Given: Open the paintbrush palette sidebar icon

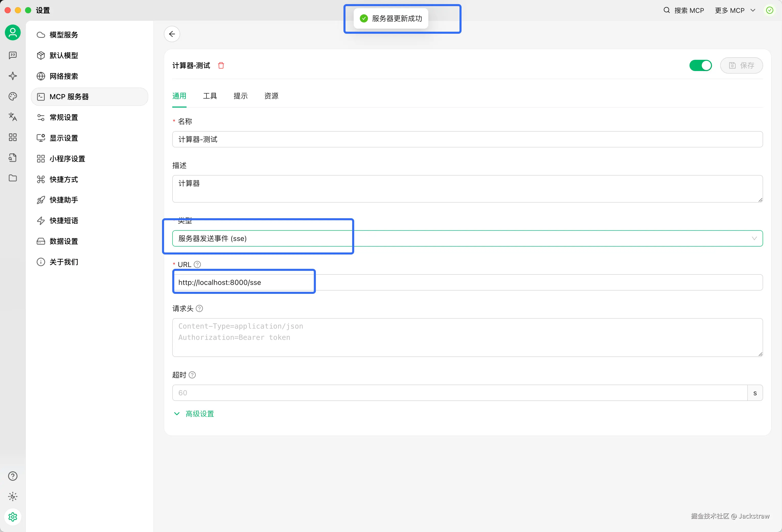Looking at the screenshot, I should (x=13, y=96).
